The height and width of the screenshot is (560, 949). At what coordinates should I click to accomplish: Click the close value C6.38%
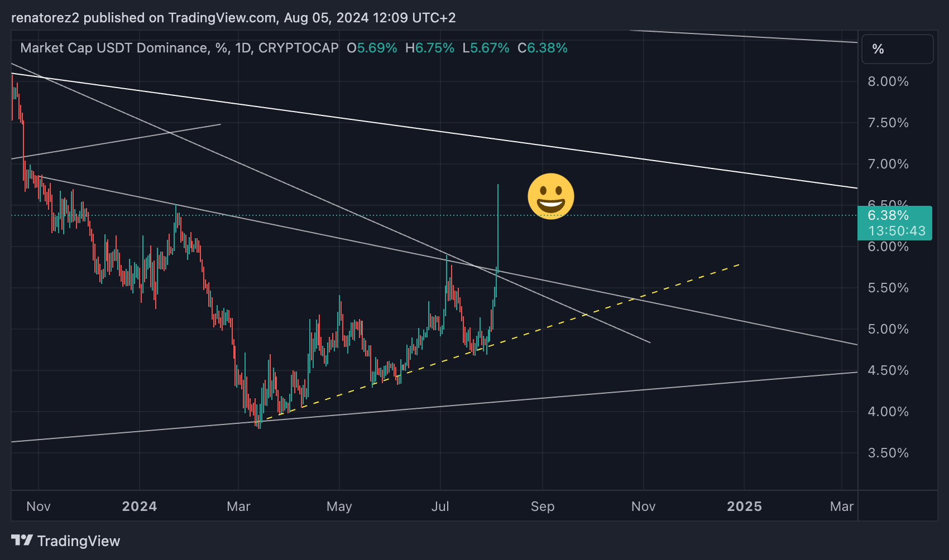543,48
